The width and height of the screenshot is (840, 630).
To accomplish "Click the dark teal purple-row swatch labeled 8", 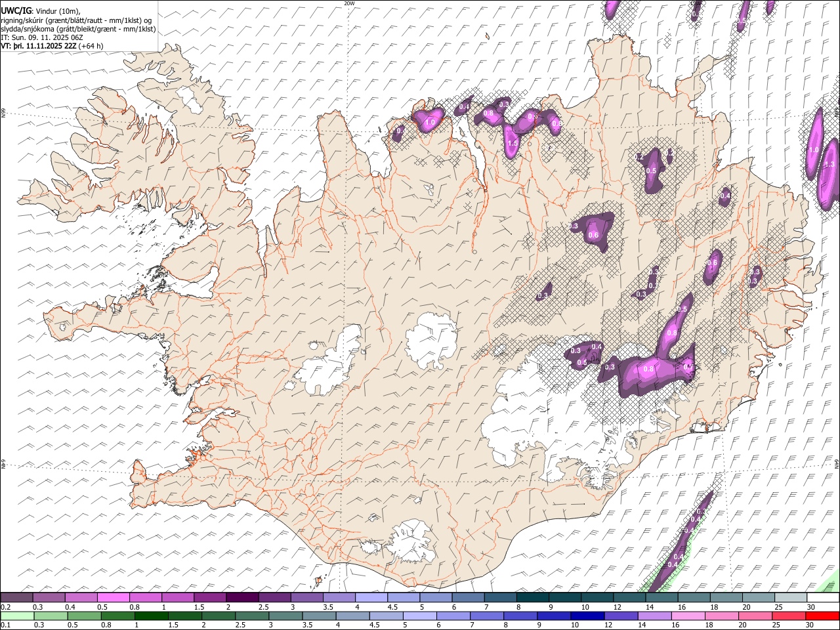I will [532, 598].
